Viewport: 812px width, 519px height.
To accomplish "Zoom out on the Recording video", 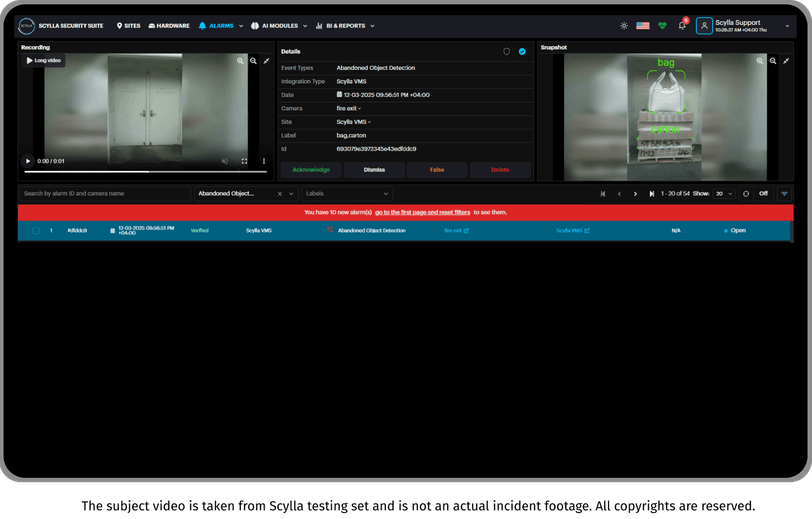I will [253, 61].
